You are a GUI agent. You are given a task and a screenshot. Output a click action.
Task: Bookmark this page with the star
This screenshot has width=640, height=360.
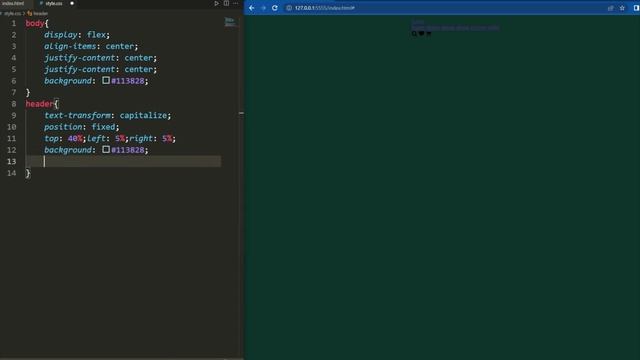pyautogui.click(x=622, y=8)
